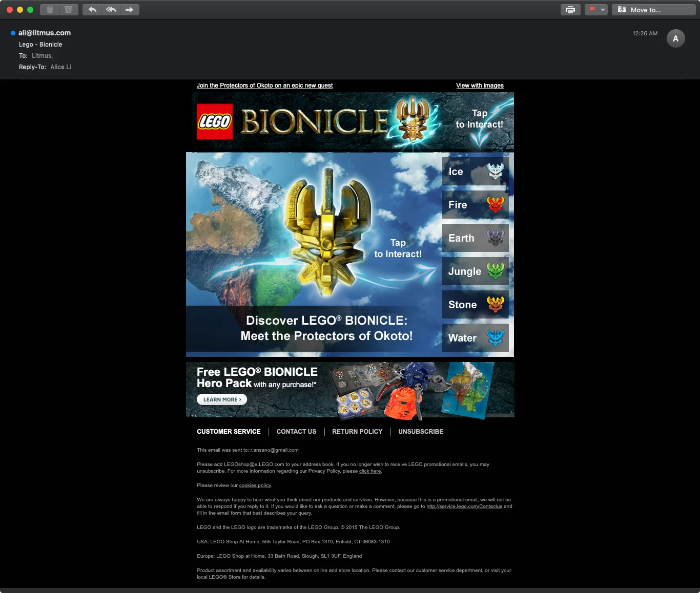Open the Join the Protectors of Okoto link
This screenshot has width=700, height=593.
(264, 86)
